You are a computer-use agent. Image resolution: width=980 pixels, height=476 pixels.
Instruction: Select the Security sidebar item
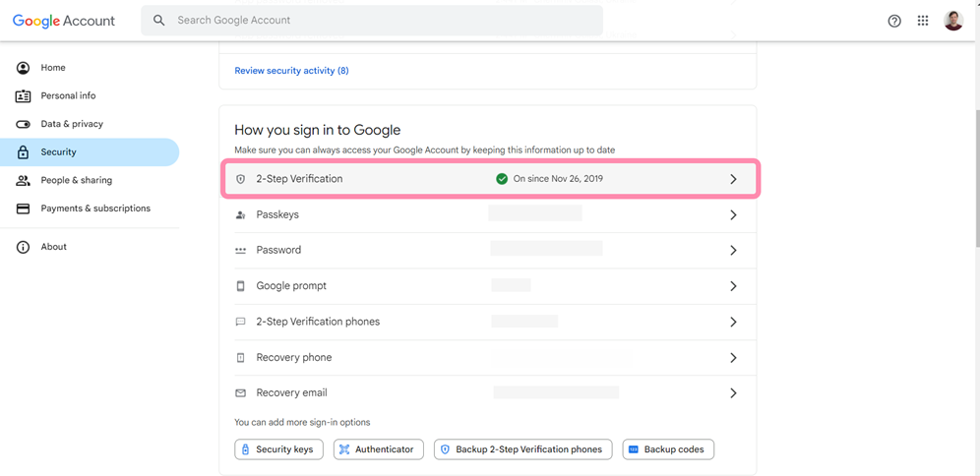[x=90, y=151]
